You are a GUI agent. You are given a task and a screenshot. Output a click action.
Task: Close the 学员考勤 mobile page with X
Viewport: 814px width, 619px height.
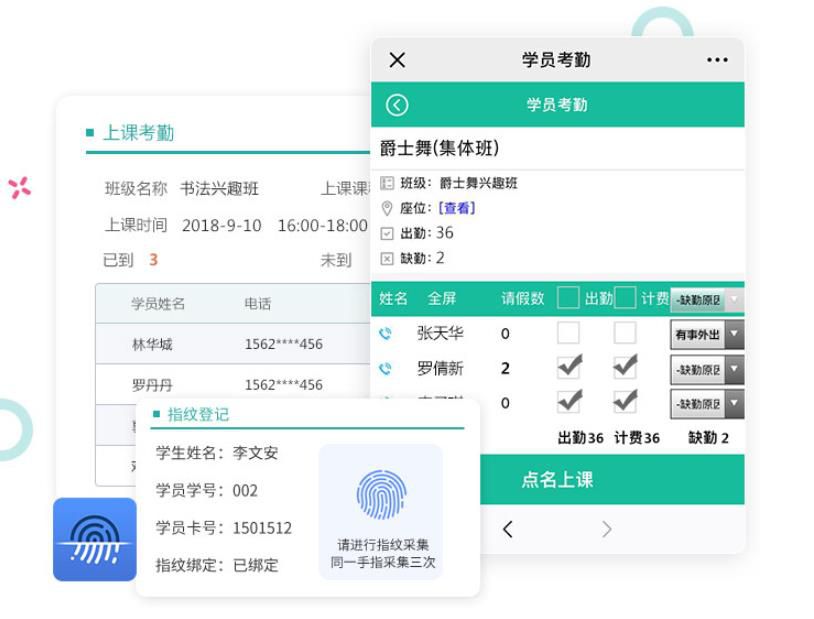tap(397, 60)
